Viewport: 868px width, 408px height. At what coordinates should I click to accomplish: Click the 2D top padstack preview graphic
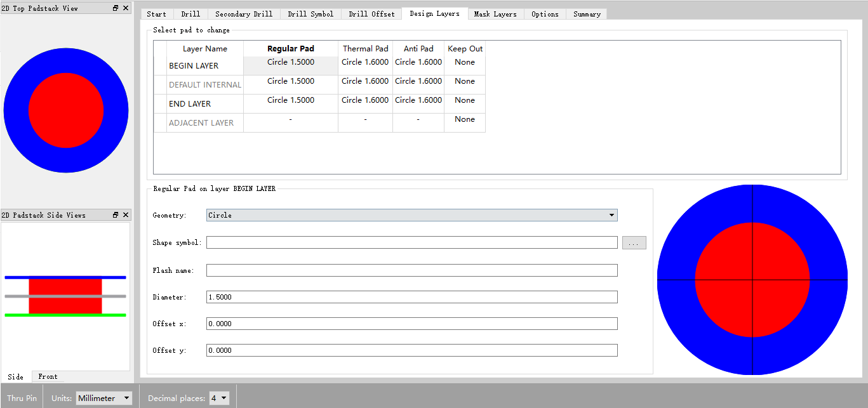point(66,110)
